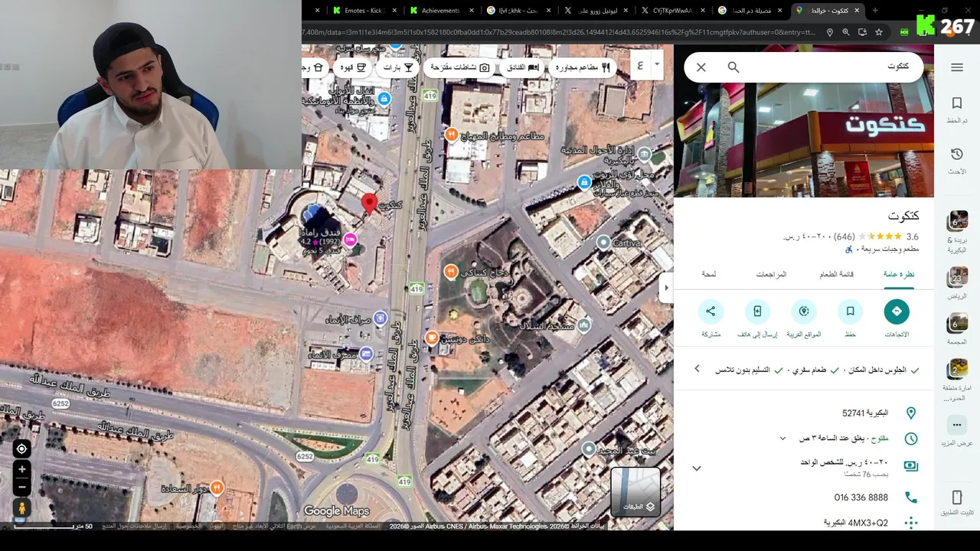980x551 pixels.
Task: Open the Menu tab قائمة الطعام
Action: pos(837,274)
